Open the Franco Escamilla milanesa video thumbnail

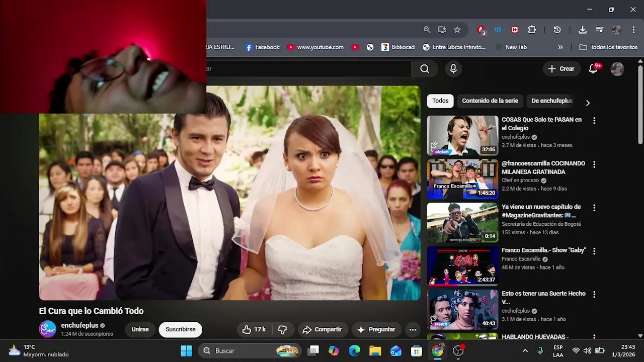tap(462, 179)
